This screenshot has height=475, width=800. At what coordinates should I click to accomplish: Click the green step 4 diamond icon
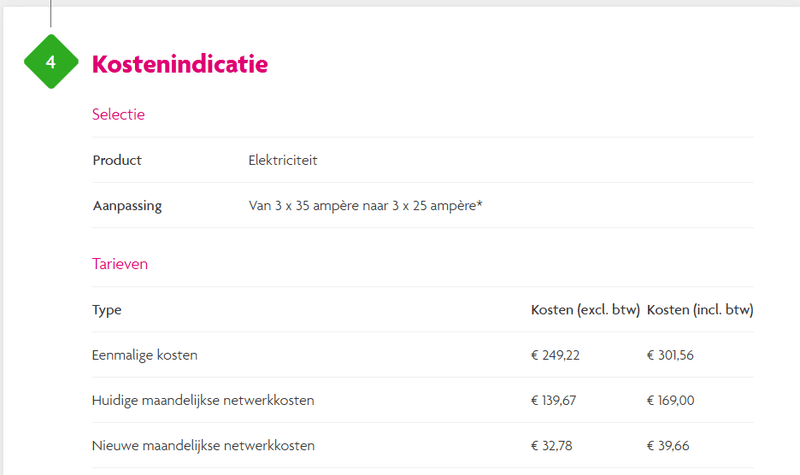[51, 63]
